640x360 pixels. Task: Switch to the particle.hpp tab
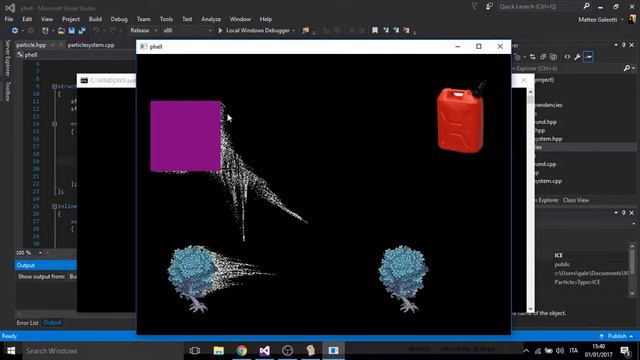(x=31, y=45)
